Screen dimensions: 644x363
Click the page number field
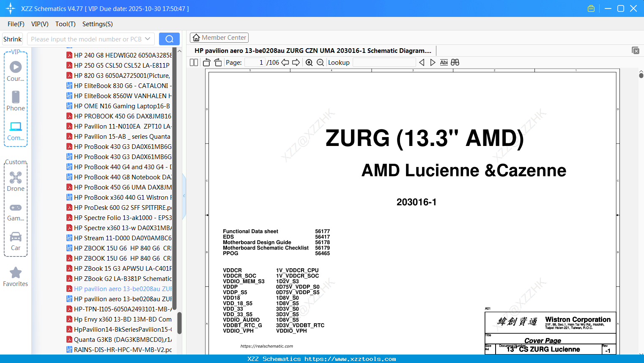(x=255, y=62)
